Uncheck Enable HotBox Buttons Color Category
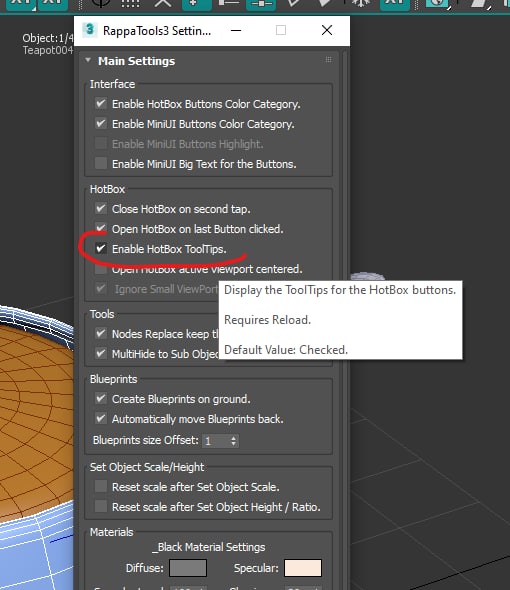Image resolution: width=510 pixels, height=590 pixels. click(x=101, y=103)
